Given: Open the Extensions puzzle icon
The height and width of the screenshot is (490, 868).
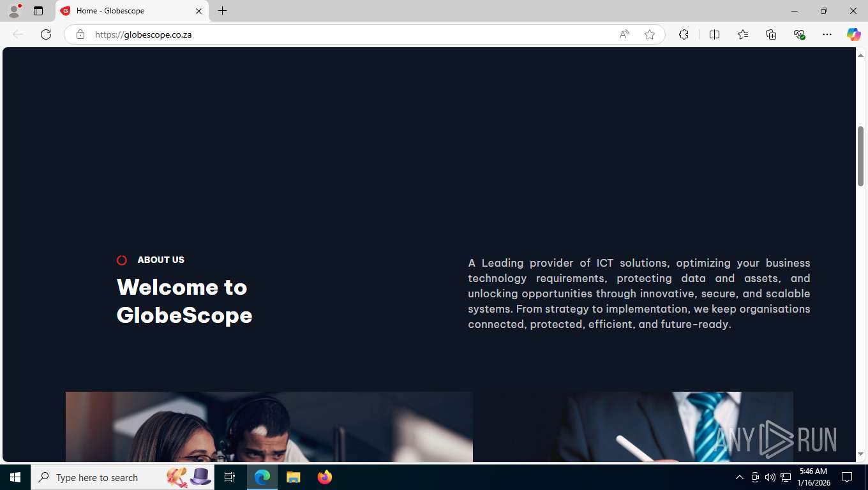Looking at the screenshot, I should tap(684, 34).
